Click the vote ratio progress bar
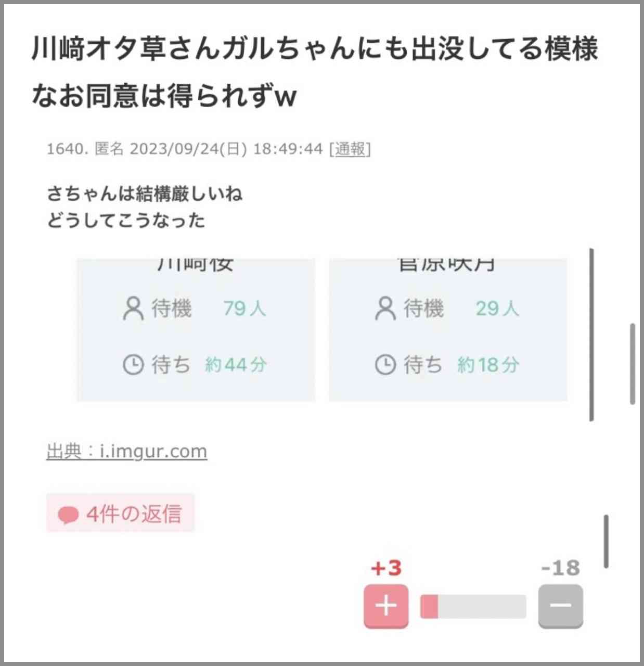 click(473, 607)
